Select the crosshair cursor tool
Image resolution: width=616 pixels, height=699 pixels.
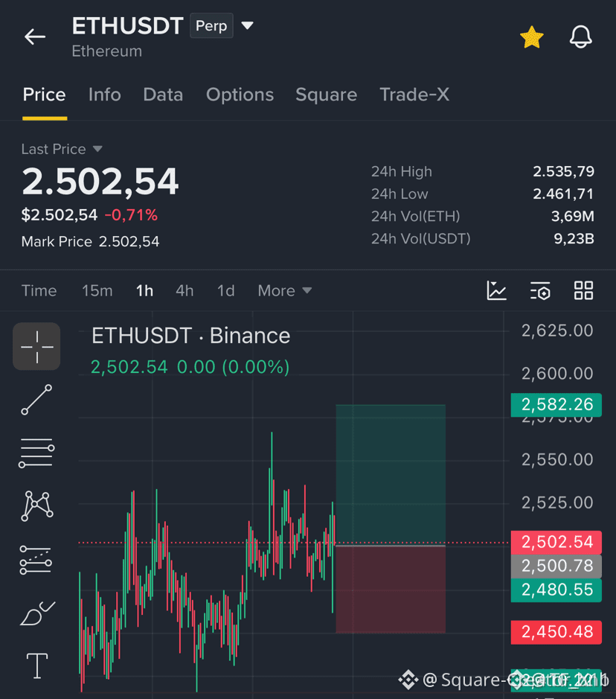click(36, 346)
